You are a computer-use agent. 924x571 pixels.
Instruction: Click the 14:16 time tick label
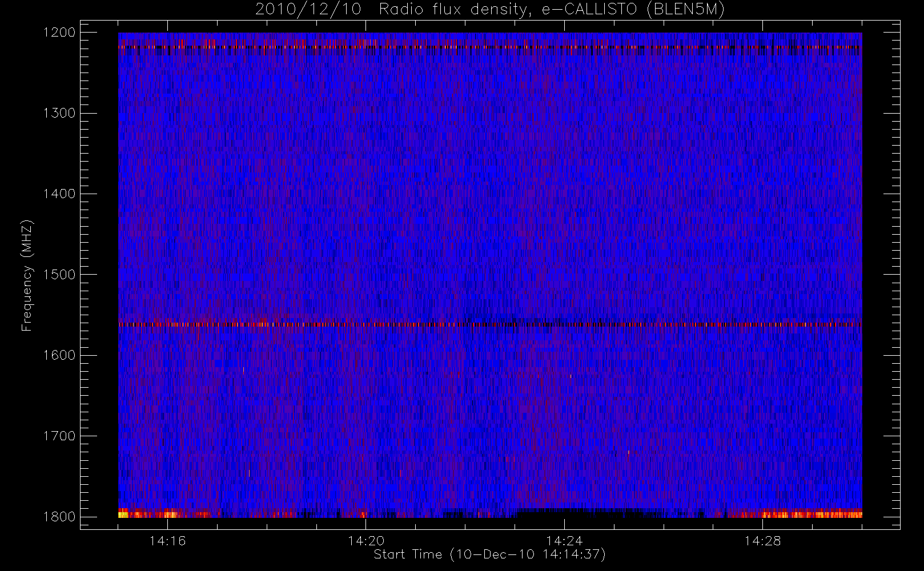(x=167, y=541)
